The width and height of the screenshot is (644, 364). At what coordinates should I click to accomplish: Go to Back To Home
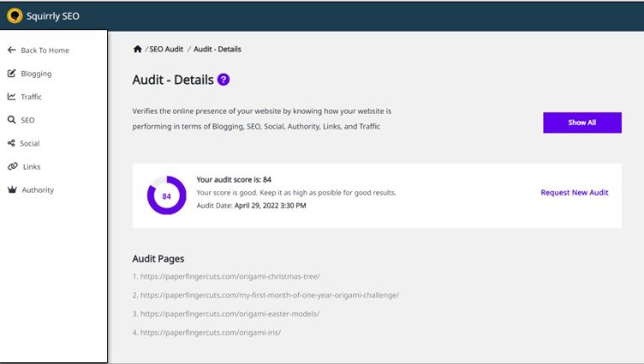(x=45, y=51)
